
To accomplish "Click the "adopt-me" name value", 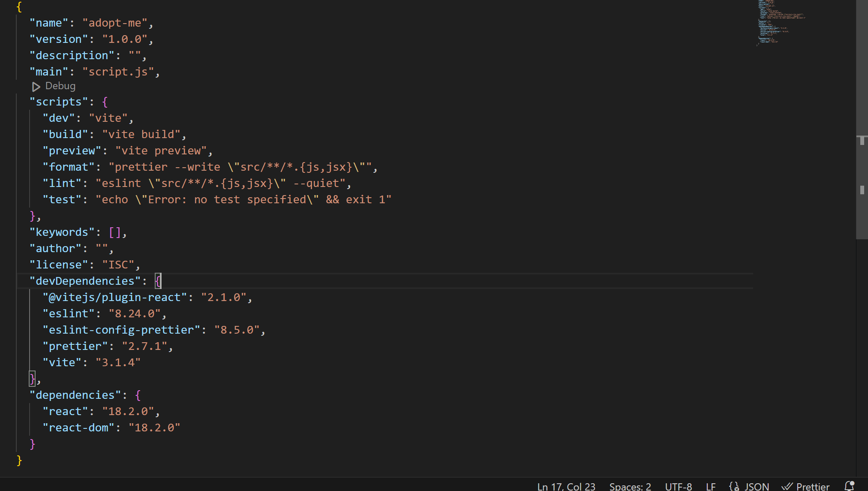I will tap(115, 23).
